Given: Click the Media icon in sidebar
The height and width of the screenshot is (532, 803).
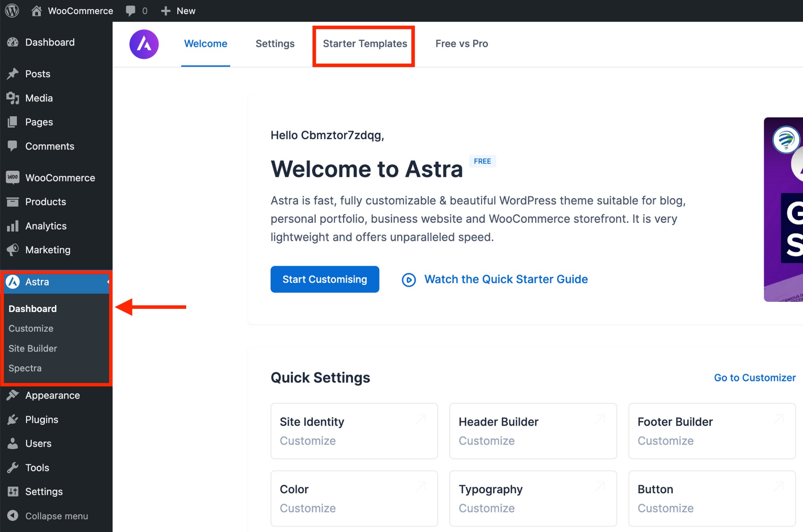Looking at the screenshot, I should [13, 98].
